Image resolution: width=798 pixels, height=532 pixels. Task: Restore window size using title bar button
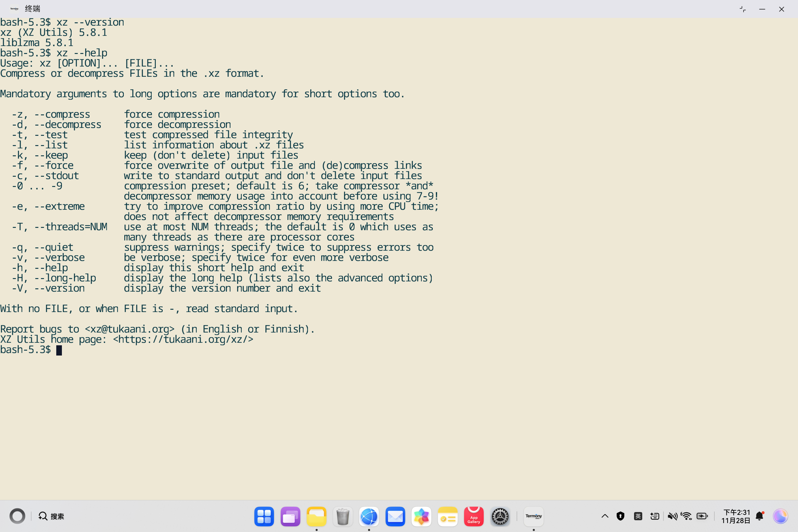(x=743, y=9)
